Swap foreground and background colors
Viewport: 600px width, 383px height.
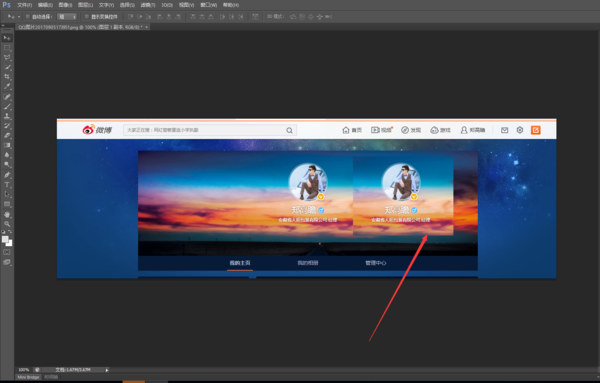pos(10,232)
